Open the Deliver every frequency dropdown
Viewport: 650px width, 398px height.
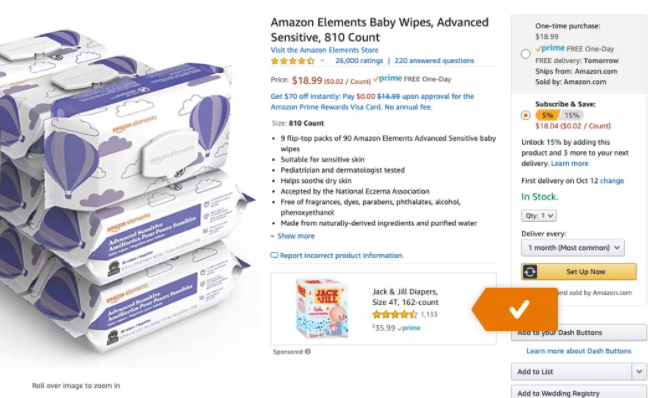coord(573,248)
